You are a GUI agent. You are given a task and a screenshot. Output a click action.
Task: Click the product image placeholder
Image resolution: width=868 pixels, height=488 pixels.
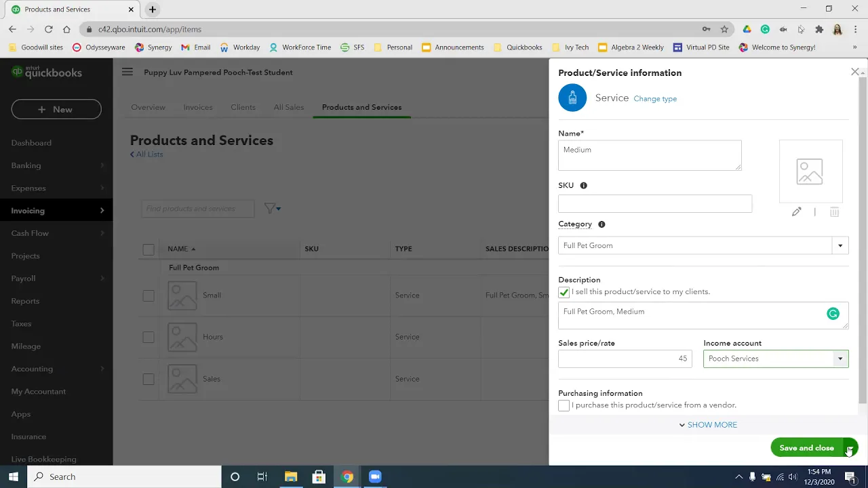[810, 171]
